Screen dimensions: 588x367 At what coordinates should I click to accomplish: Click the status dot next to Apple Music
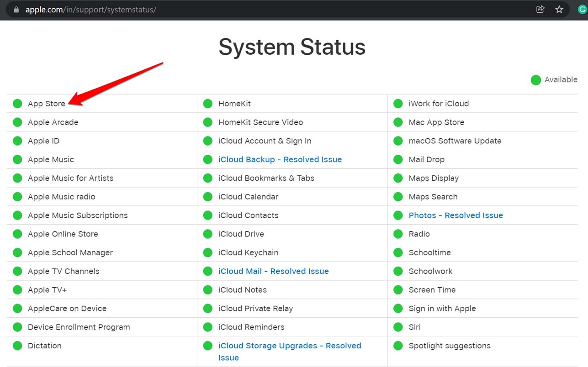(x=17, y=159)
